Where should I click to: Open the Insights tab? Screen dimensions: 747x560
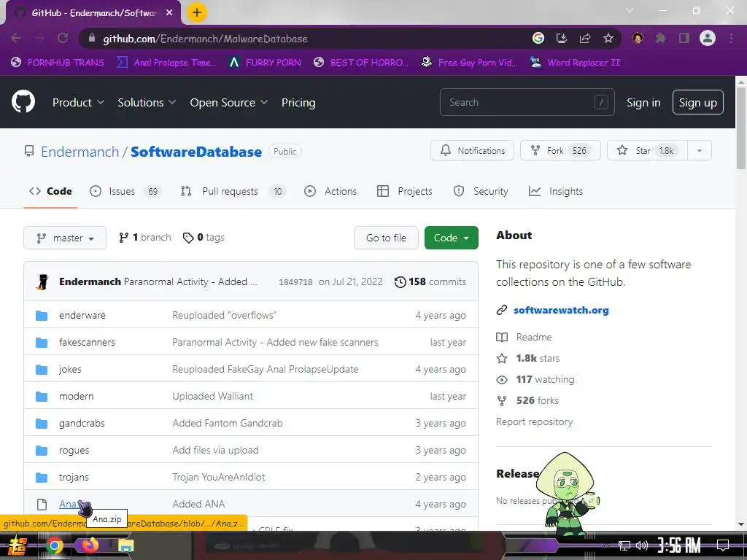[x=555, y=192]
